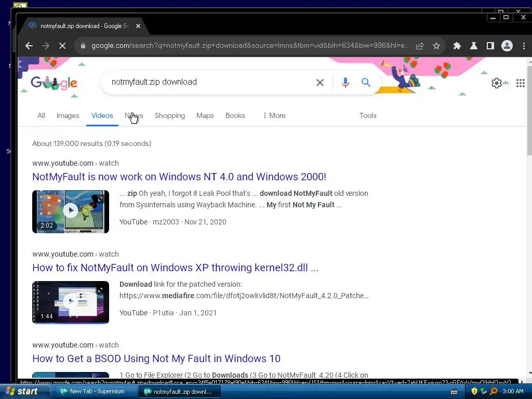Click the browser tab titled notmyfault.zip download
532x399 pixels.
[84, 26]
